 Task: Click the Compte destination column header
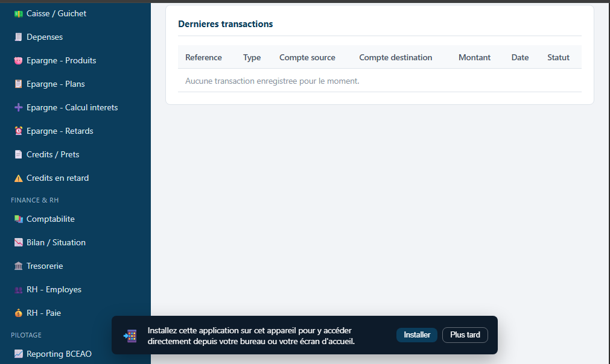396,57
